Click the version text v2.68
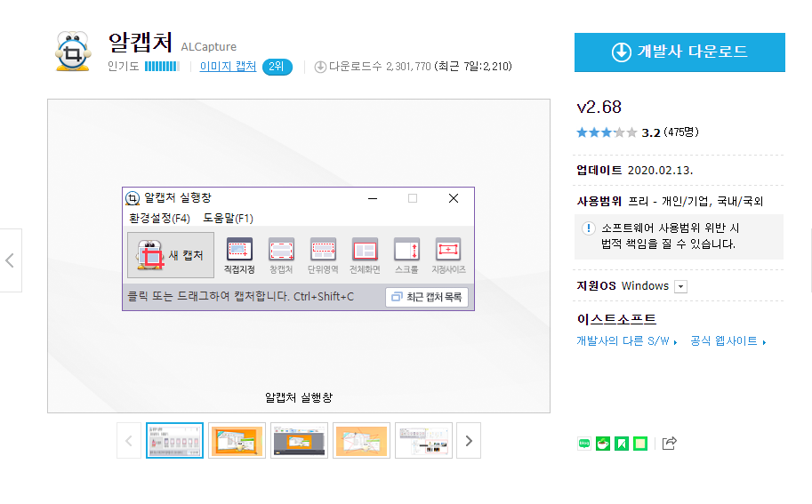Viewport: 812px width, 504px height. 599,108
